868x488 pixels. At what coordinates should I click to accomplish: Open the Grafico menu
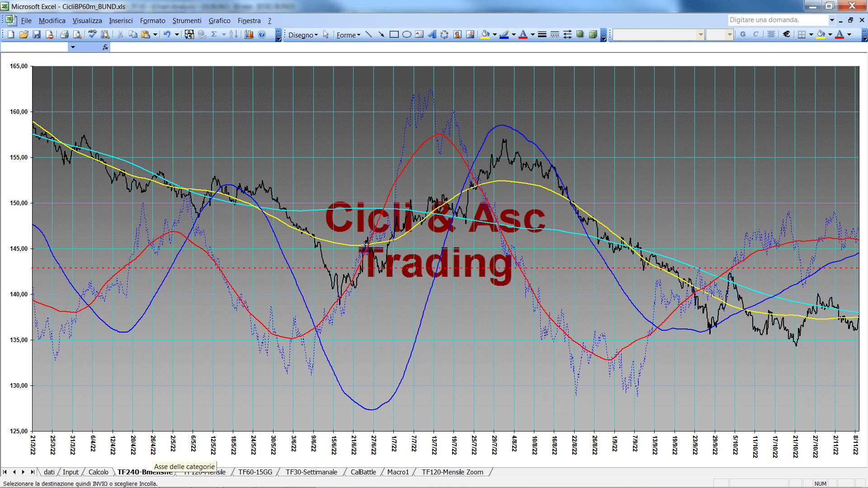pyautogui.click(x=219, y=21)
